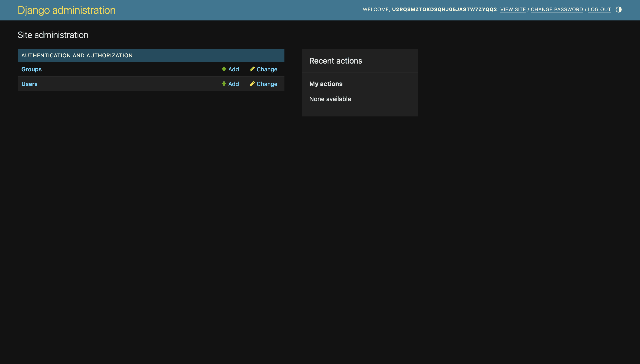Click the Recent actions panel heading
The height and width of the screenshot is (364, 640).
336,60
